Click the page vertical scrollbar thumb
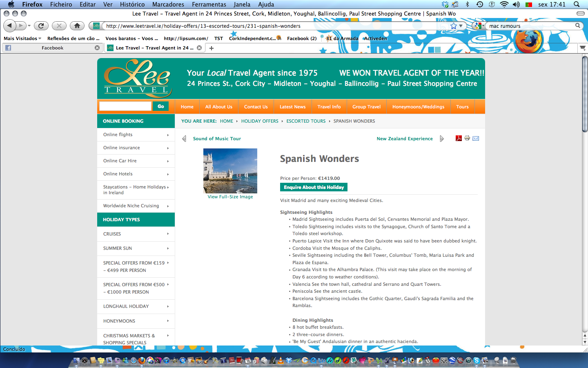The width and height of the screenshot is (588, 368). (585, 93)
